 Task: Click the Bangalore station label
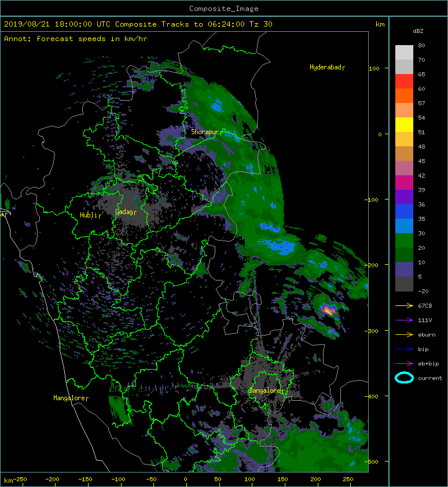pyautogui.click(x=267, y=391)
